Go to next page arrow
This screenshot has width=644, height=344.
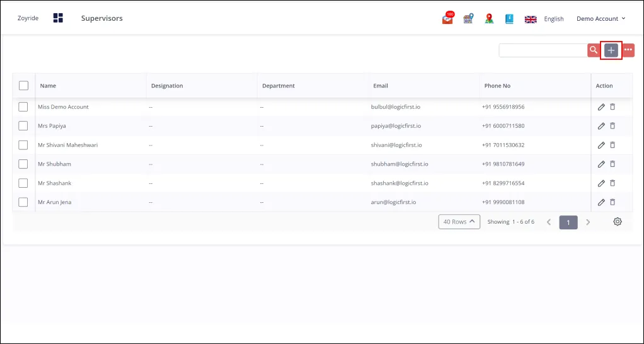(x=588, y=222)
